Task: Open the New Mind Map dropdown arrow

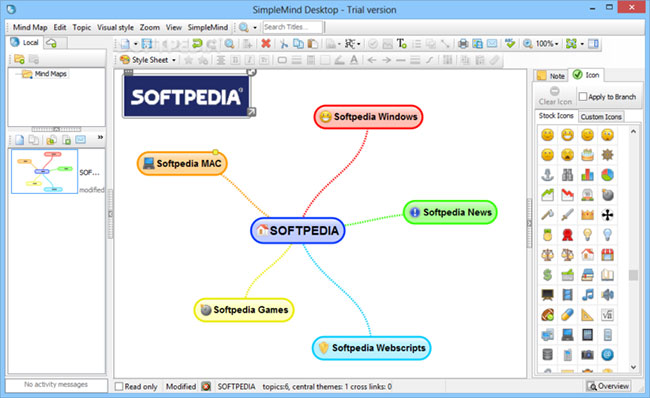Action: click(x=135, y=44)
